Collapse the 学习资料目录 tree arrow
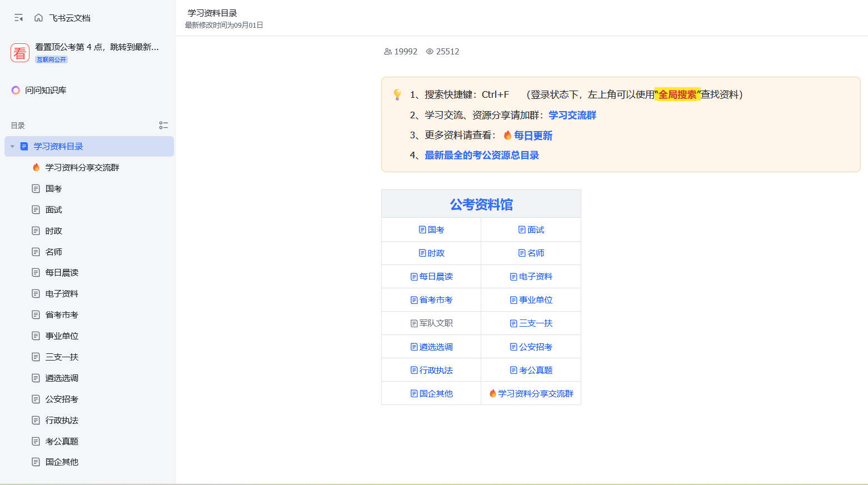 click(12, 147)
